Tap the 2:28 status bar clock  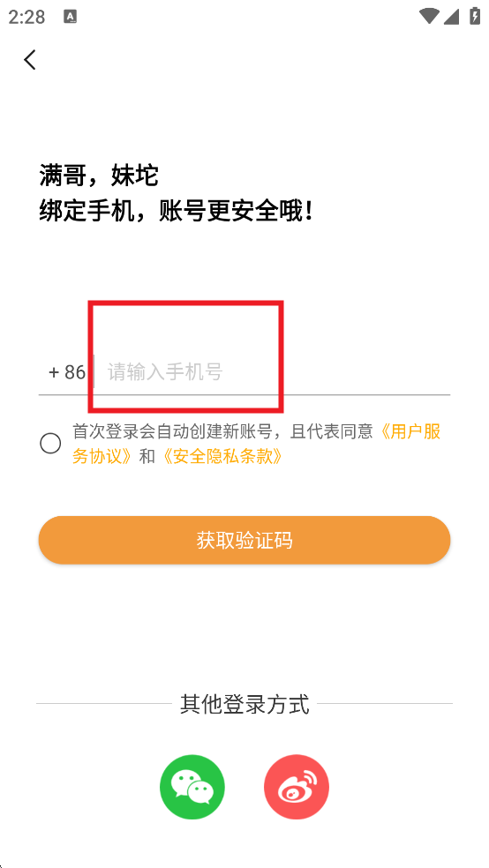pyautogui.click(x=26, y=17)
